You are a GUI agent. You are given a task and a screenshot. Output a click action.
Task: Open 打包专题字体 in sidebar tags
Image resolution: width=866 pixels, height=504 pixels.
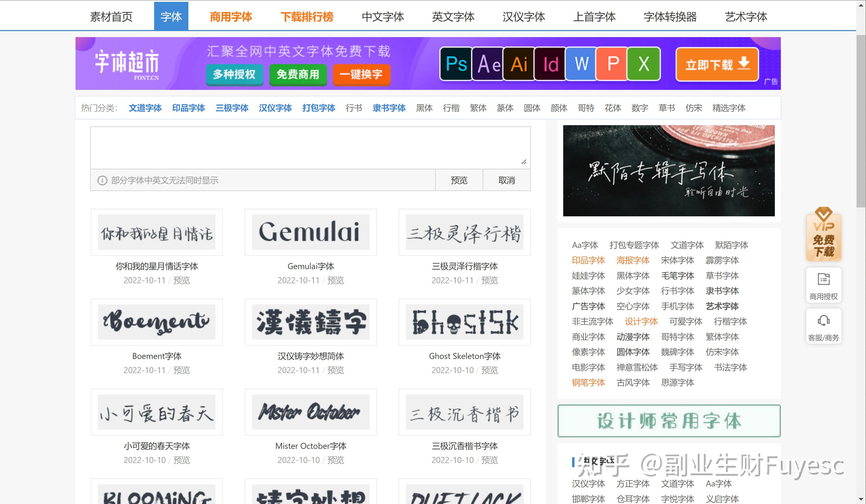634,245
